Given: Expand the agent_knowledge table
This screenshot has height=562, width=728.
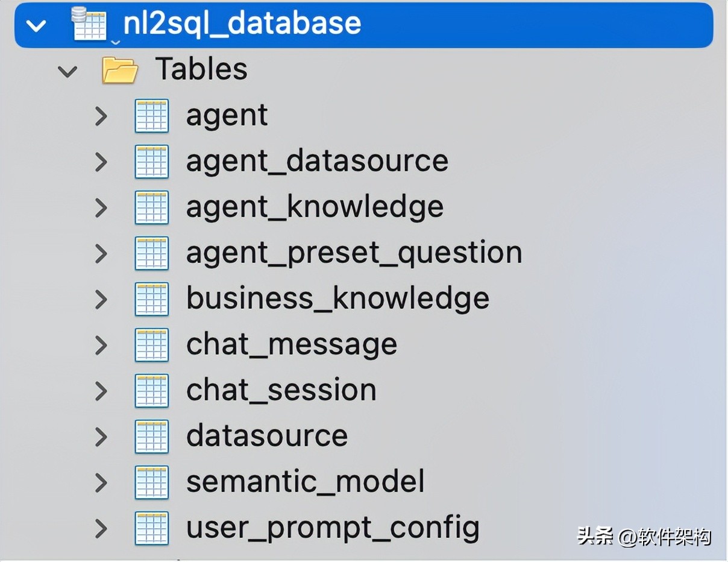Looking at the screenshot, I should coord(101,207).
